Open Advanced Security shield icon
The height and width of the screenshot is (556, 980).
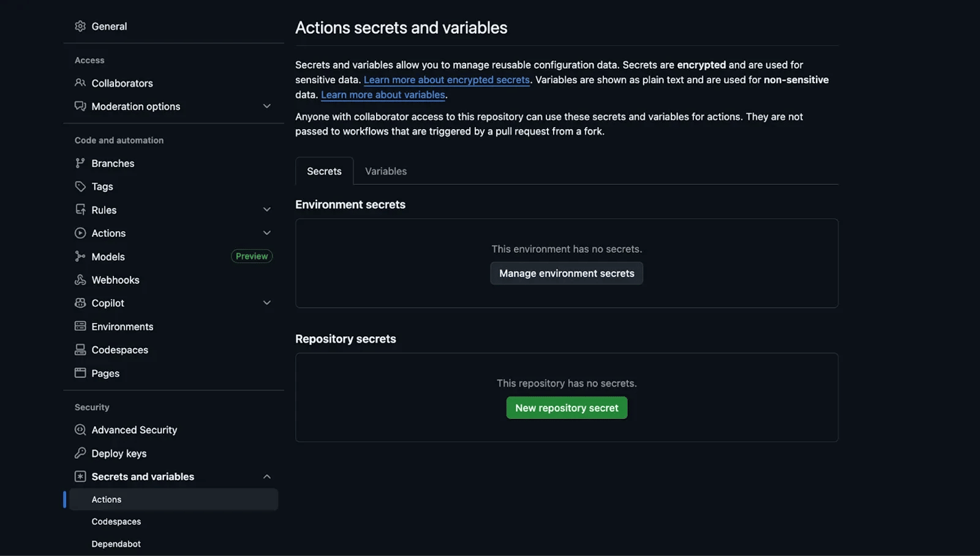pyautogui.click(x=80, y=430)
